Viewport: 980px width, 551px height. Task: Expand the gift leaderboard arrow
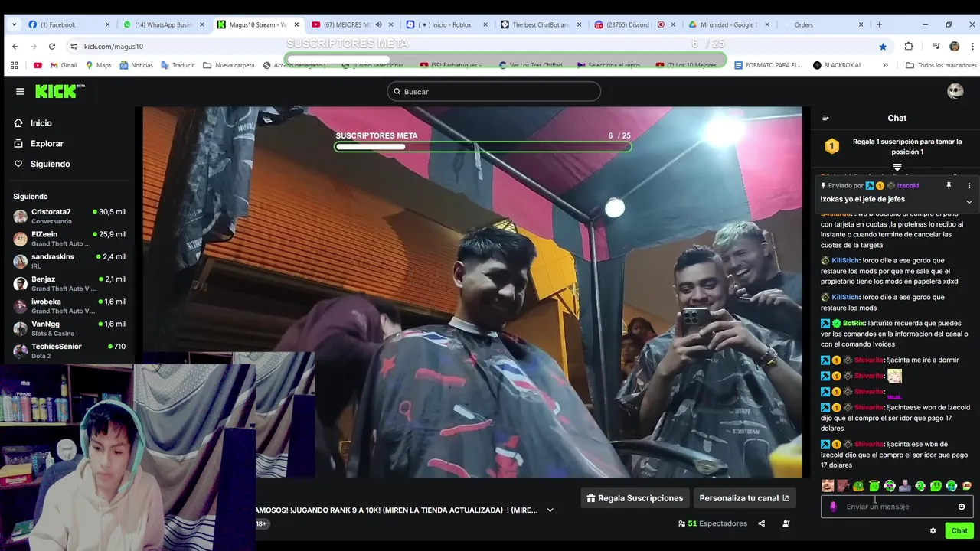tap(897, 167)
